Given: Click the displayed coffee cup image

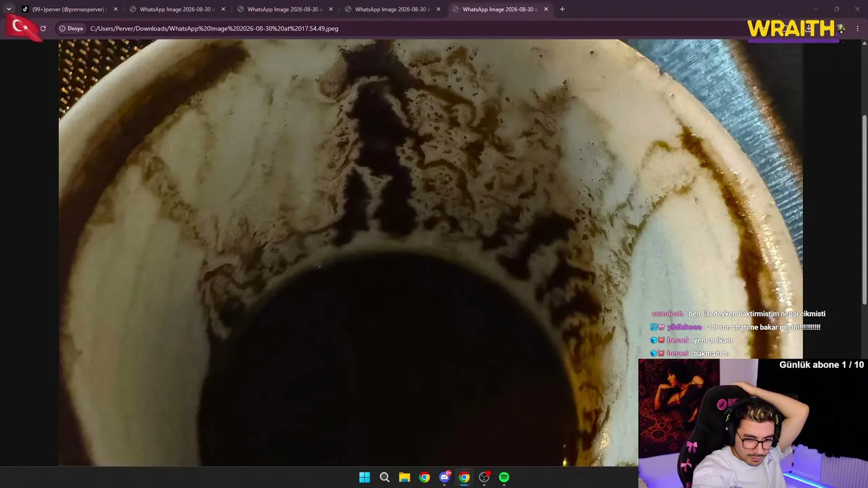Looking at the screenshot, I should click(431, 253).
